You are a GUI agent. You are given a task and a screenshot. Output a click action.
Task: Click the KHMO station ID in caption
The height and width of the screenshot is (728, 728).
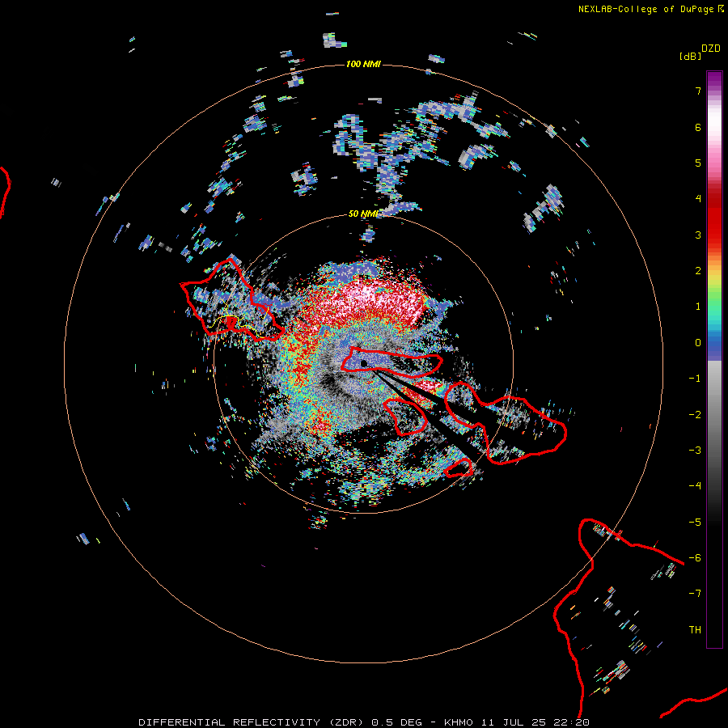pos(459,722)
